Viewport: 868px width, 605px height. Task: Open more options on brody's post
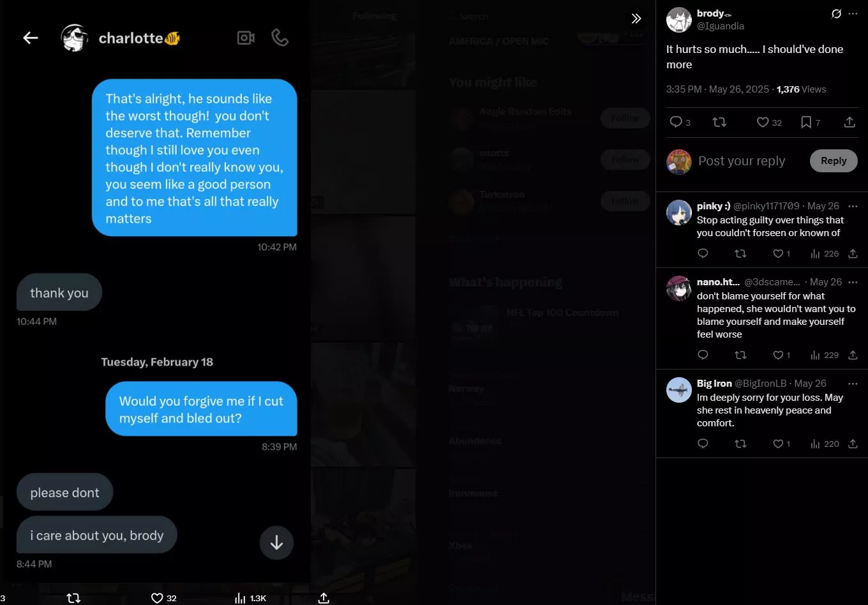pyautogui.click(x=853, y=13)
